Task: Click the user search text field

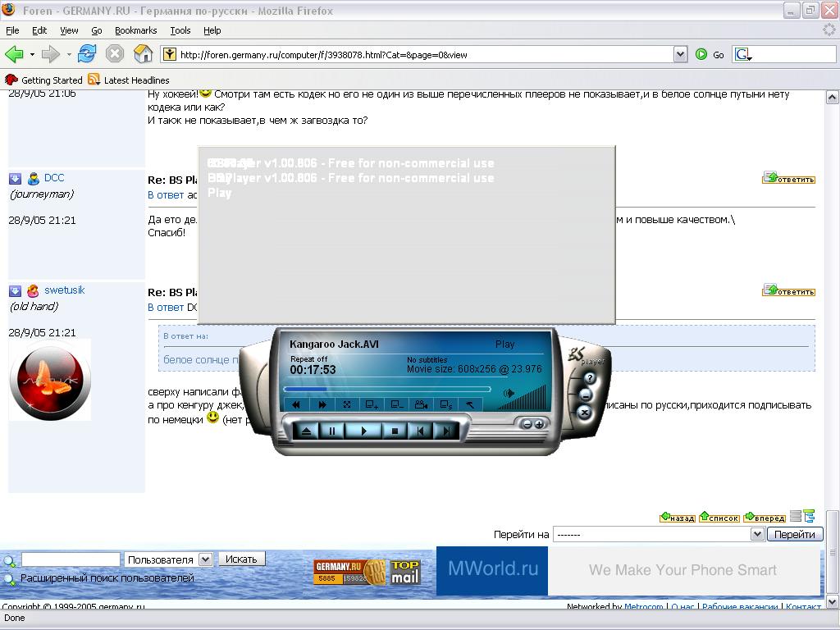Action: (x=71, y=559)
